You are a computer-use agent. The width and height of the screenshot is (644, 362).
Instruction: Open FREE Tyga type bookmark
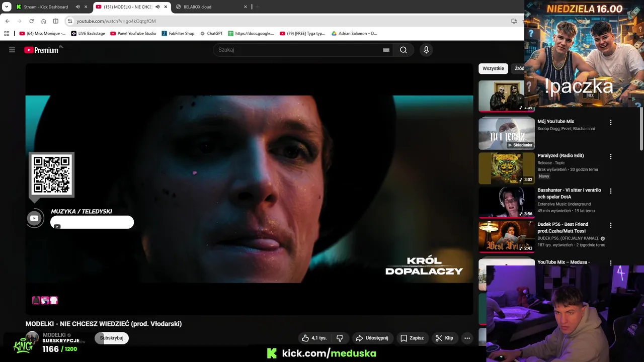click(x=302, y=34)
